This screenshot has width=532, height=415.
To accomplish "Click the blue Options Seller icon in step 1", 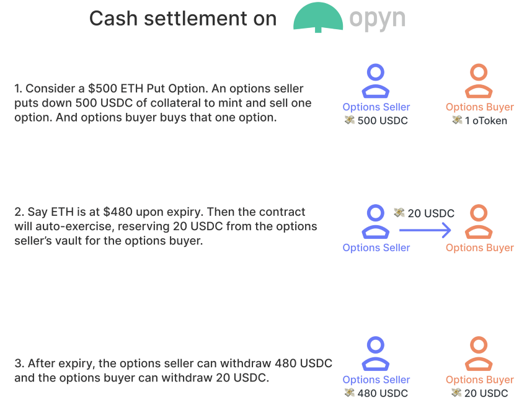I will pos(376,81).
